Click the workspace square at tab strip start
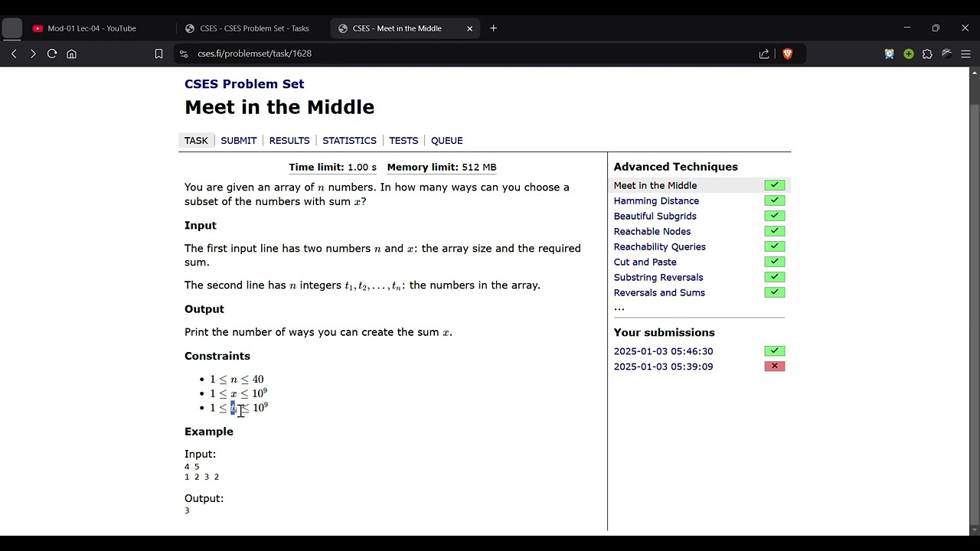The width and height of the screenshot is (980, 551). point(11,28)
